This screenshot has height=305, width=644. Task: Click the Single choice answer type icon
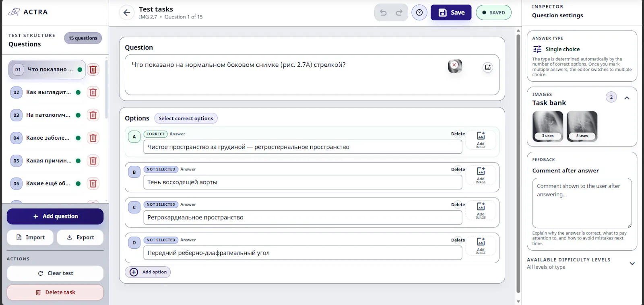pos(537,49)
